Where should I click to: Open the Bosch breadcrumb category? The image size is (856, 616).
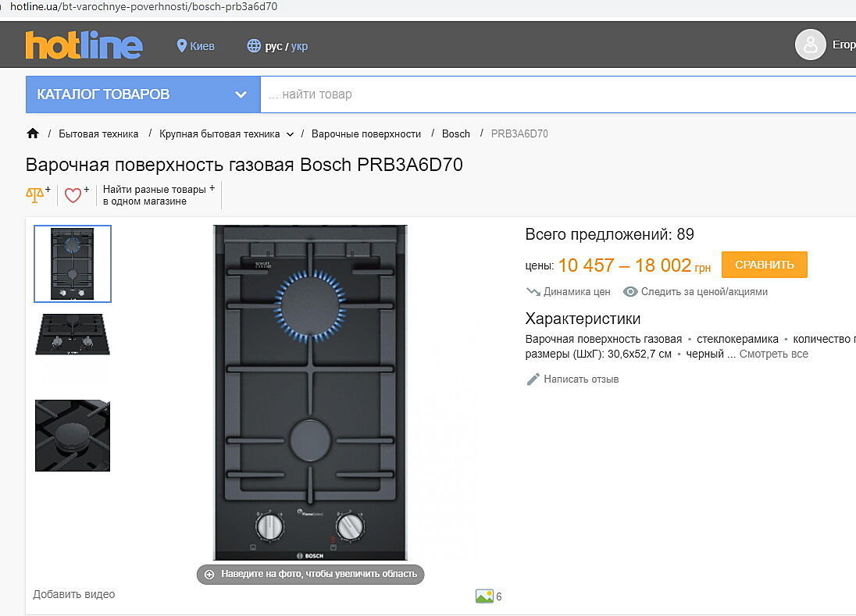(455, 134)
